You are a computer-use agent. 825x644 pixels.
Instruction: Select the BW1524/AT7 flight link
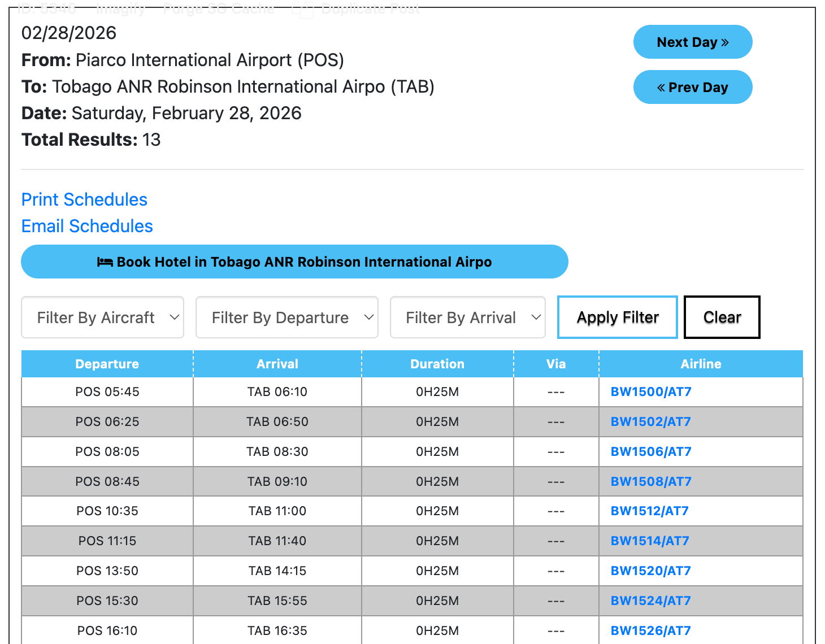coord(651,601)
